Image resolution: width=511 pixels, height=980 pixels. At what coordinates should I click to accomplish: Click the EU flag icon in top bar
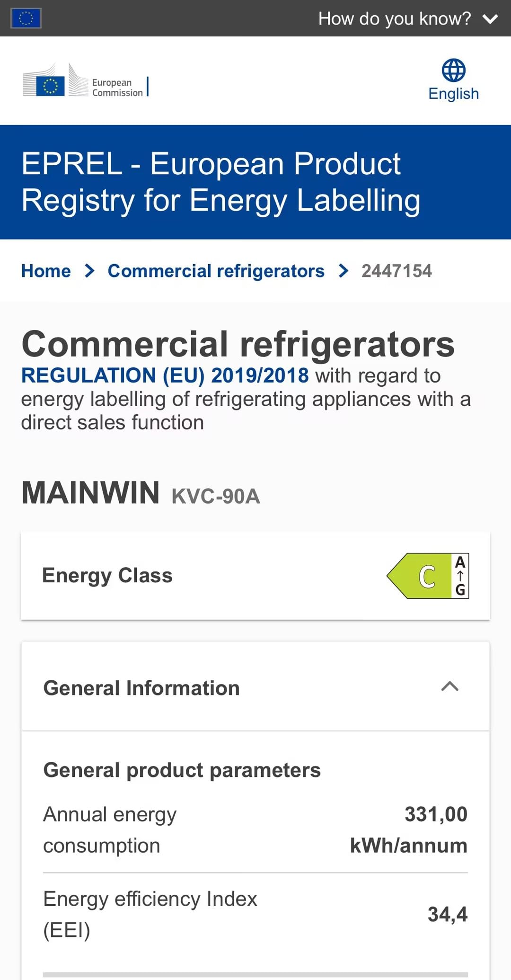[26, 18]
